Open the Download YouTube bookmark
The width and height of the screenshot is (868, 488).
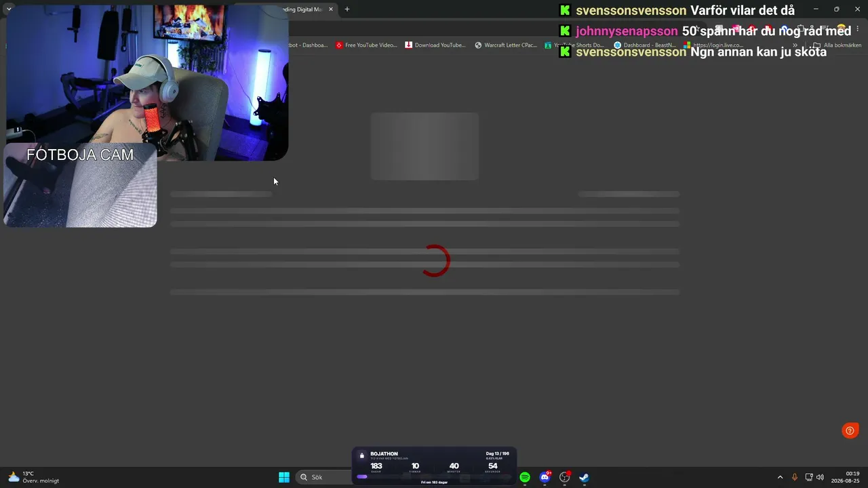[x=435, y=45]
